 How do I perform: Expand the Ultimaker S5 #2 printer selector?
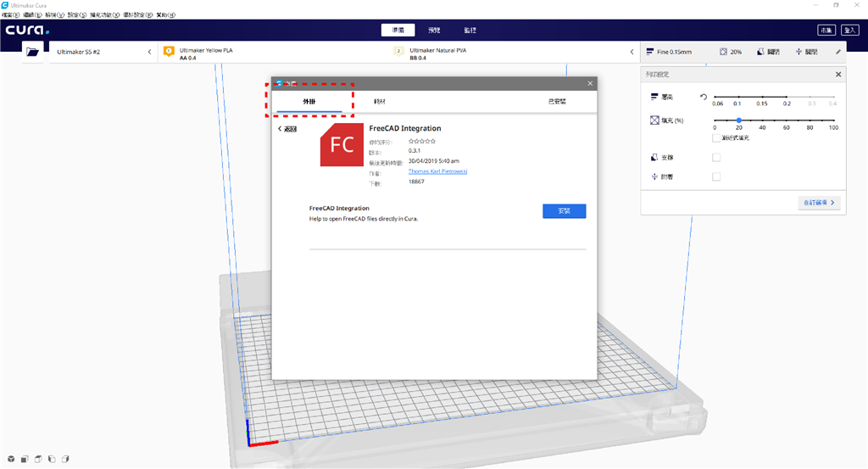pos(149,52)
